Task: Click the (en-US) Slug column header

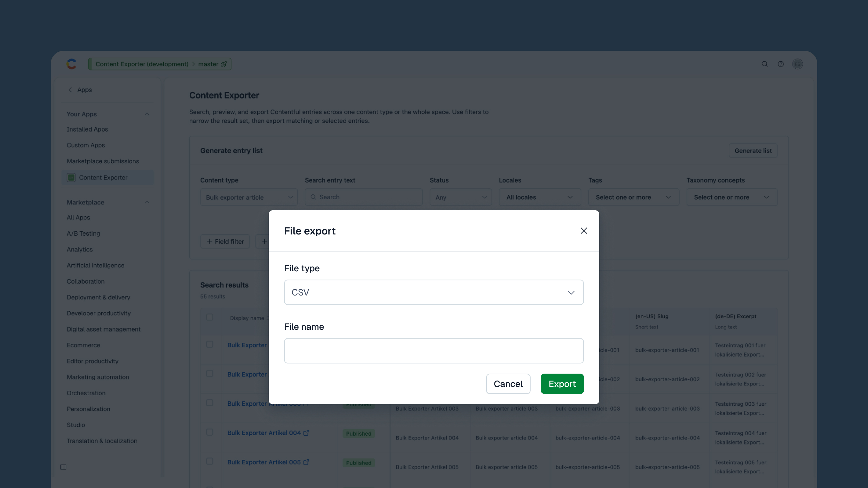Action: point(652,316)
